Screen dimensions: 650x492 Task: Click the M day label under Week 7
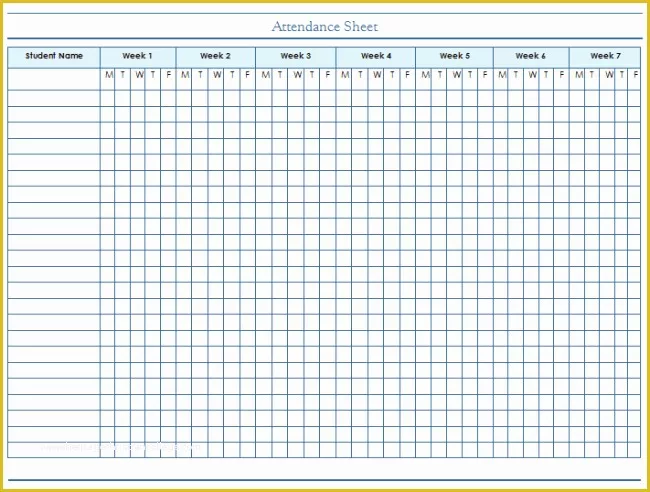pos(579,75)
